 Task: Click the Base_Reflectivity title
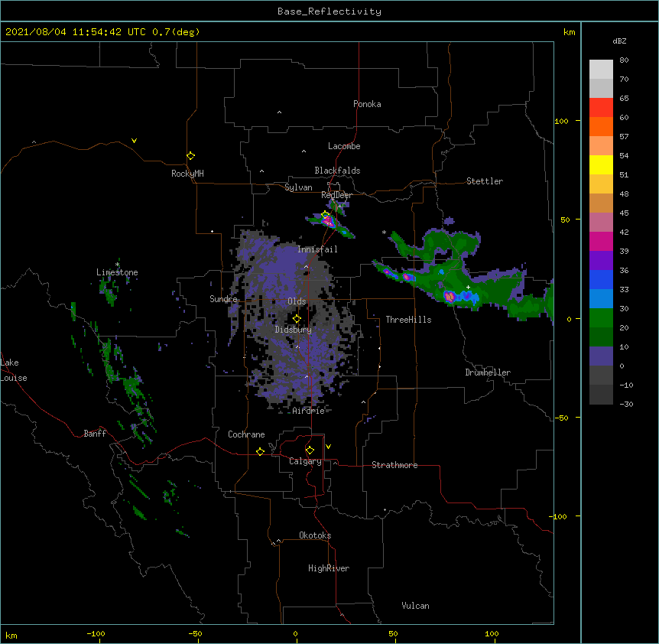pos(329,11)
